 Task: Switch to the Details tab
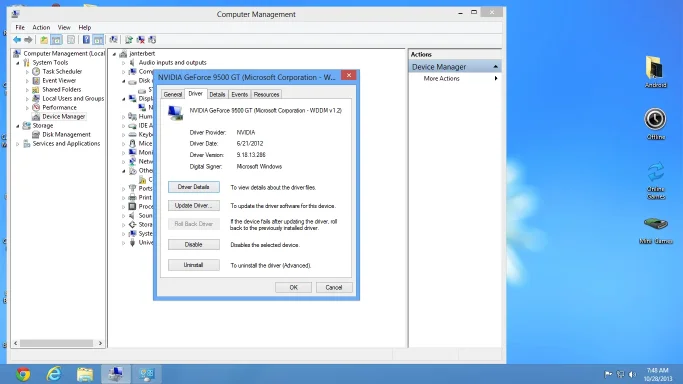217,94
